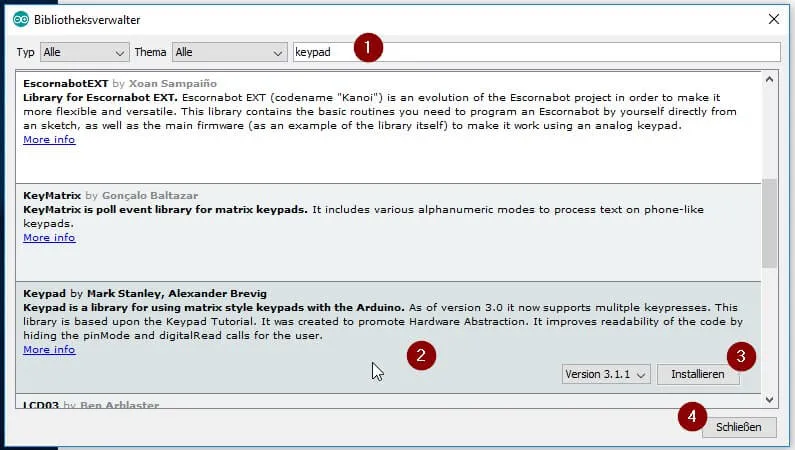This screenshot has width=795, height=450.
Task: Click red marker number 2
Action: [422, 355]
